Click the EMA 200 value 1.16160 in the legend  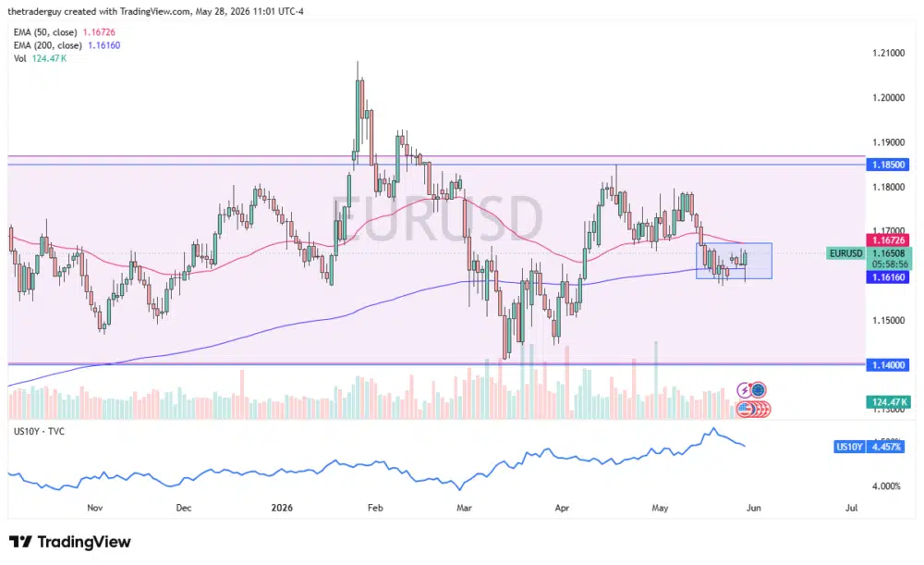pyautogui.click(x=104, y=45)
